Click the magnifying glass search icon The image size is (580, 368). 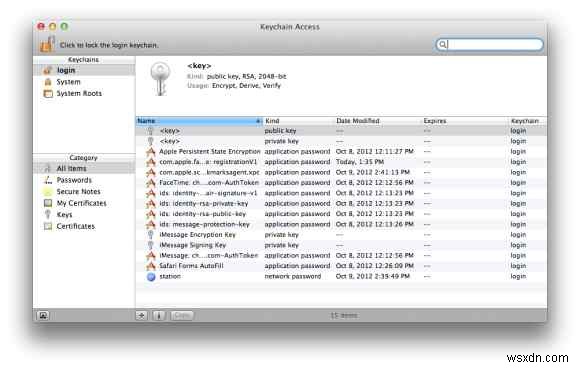point(442,44)
